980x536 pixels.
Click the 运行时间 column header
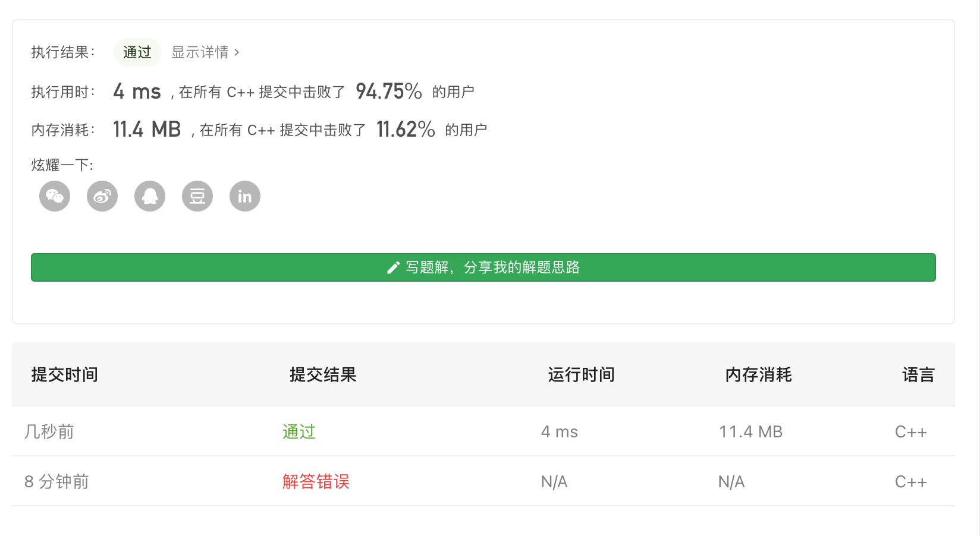[x=581, y=374]
